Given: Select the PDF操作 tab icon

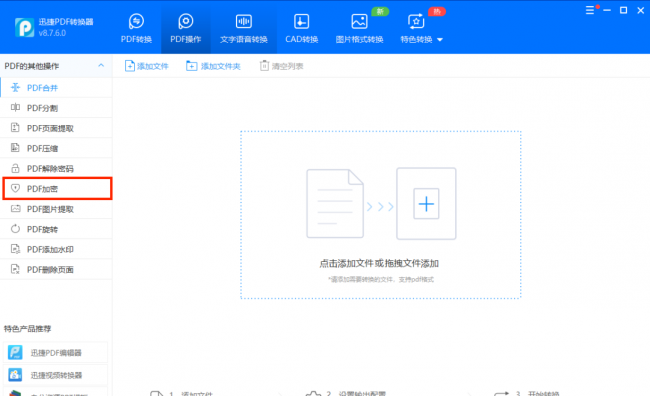Looking at the screenshot, I should coord(185,21).
